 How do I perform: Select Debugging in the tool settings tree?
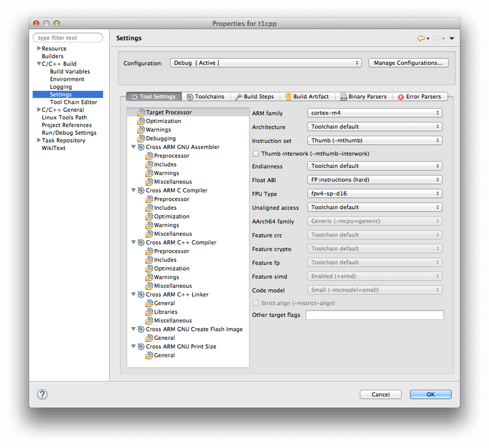[160, 138]
